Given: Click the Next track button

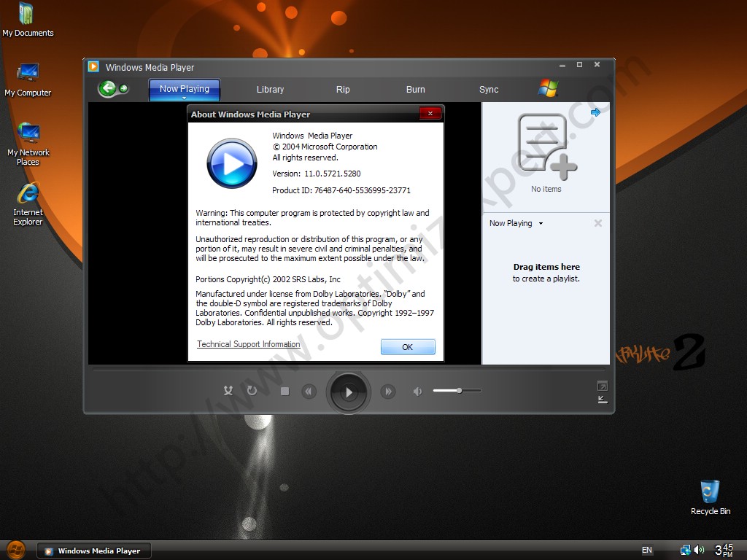Looking at the screenshot, I should click(388, 392).
